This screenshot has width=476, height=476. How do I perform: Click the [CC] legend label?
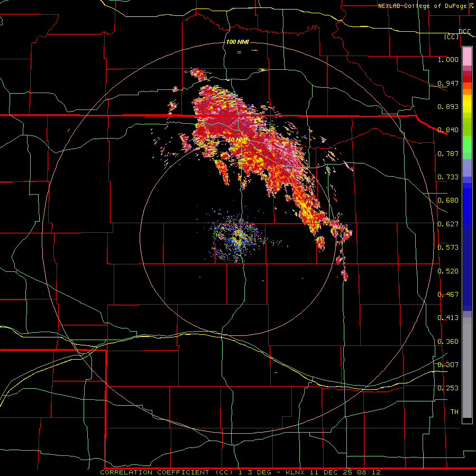(x=452, y=36)
